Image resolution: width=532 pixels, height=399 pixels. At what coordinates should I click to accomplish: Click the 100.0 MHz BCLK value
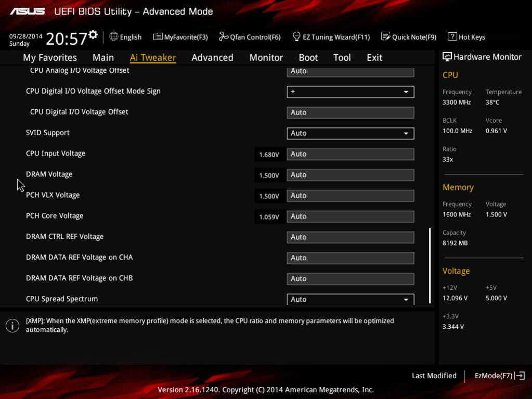pyautogui.click(x=457, y=131)
